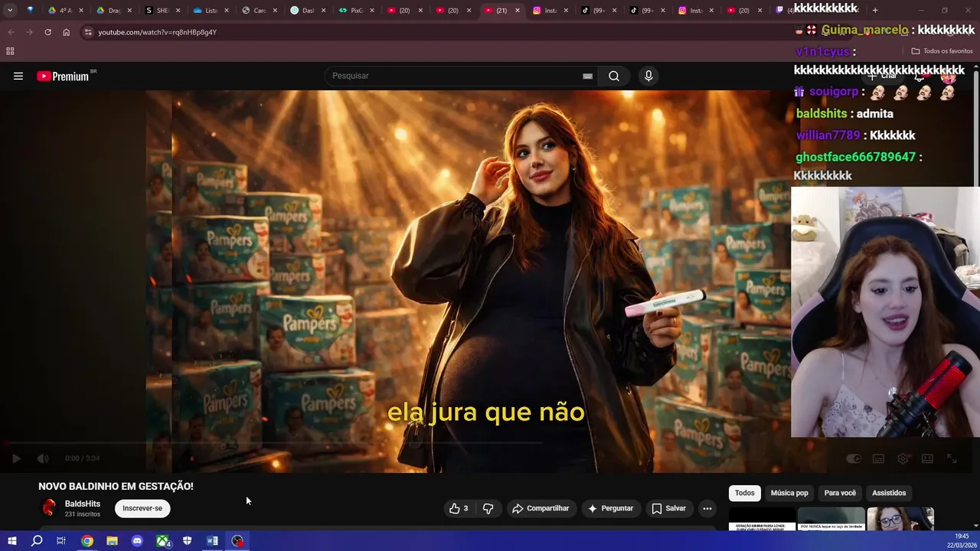
Task: Toggle subtitles captions button in the player
Action: point(878,458)
